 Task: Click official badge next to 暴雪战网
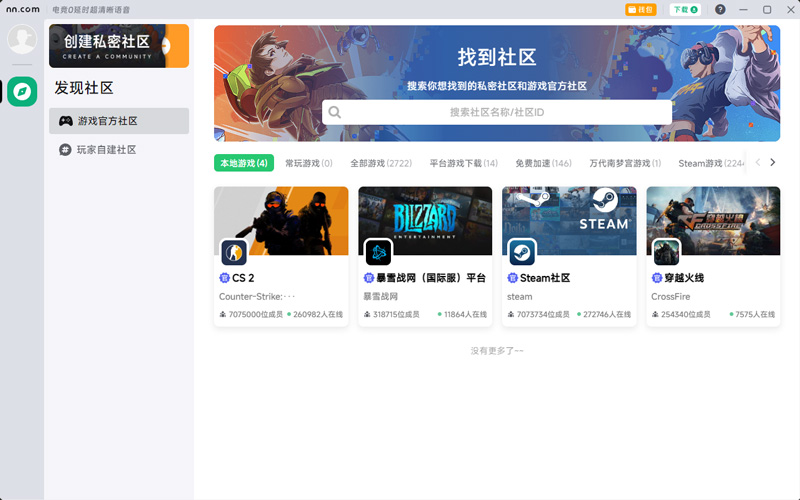point(368,278)
